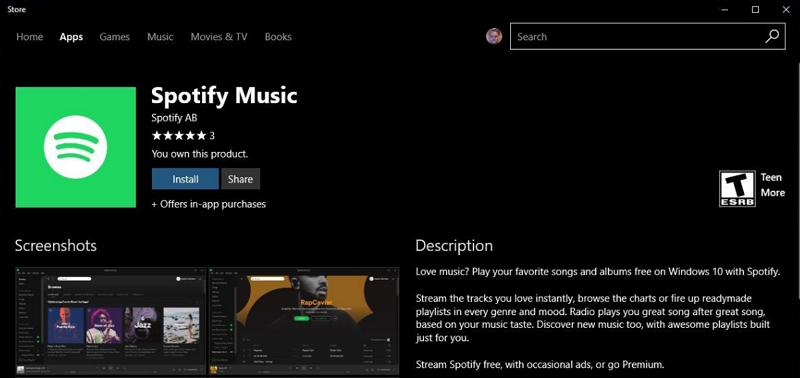The width and height of the screenshot is (800, 378).
Task: Click the 'Love music?' description line
Action: (598, 271)
